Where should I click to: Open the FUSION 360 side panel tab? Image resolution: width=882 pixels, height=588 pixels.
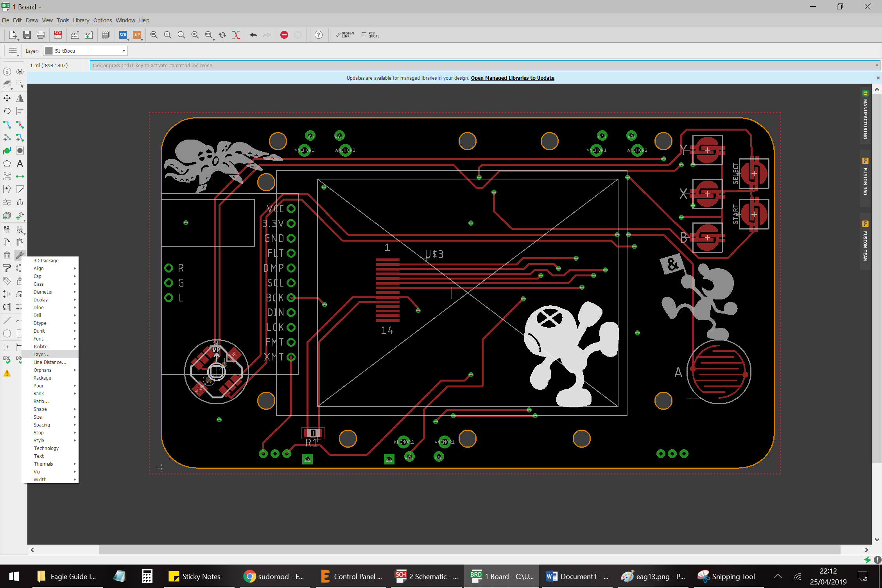[865, 178]
